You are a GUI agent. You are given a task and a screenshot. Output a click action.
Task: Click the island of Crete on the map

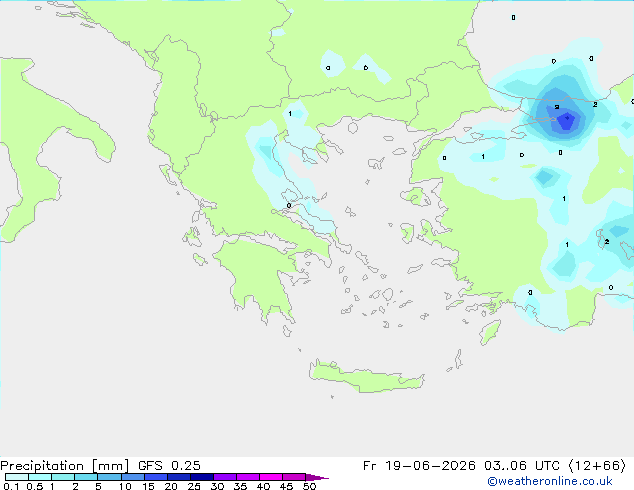pos(366,377)
